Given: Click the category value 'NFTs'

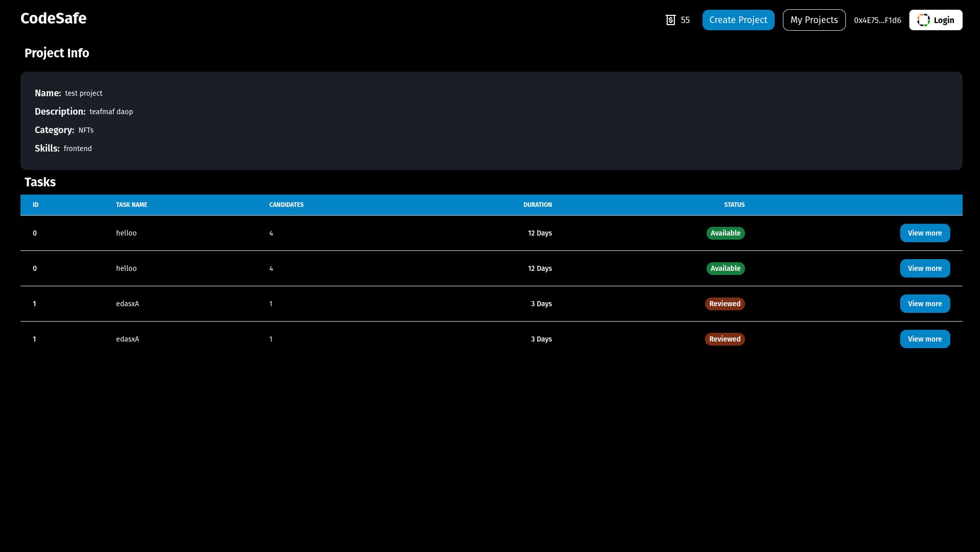Looking at the screenshot, I should [x=86, y=130].
